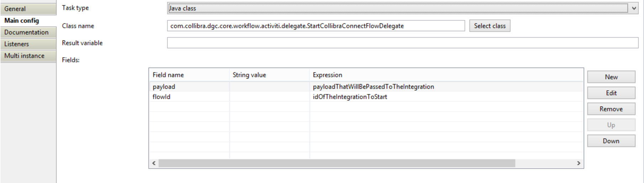644x183 pixels.
Task: Click the Select class button
Action: (489, 26)
